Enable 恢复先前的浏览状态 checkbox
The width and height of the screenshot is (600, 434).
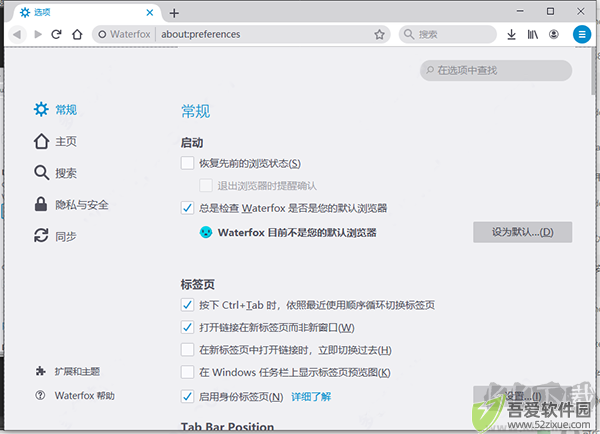187,163
